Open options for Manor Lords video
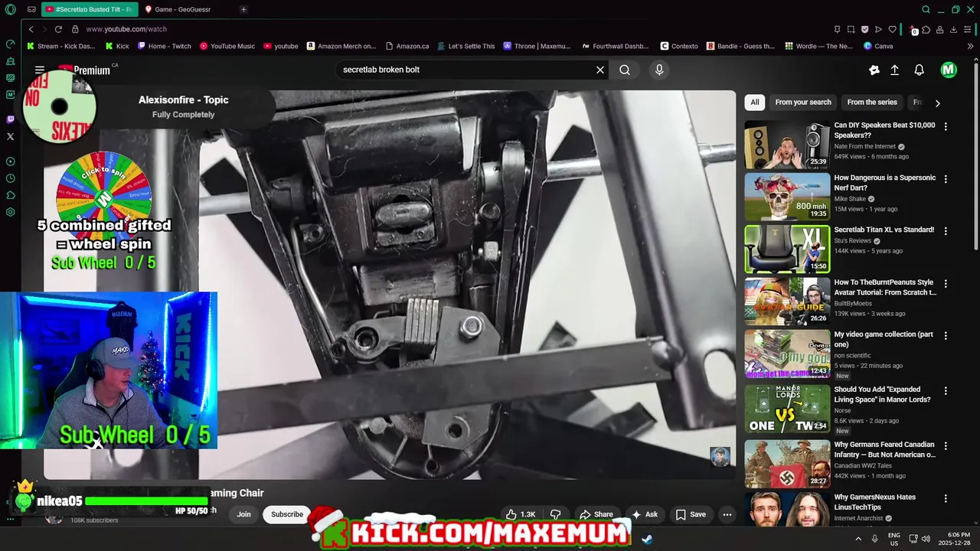 click(x=946, y=391)
